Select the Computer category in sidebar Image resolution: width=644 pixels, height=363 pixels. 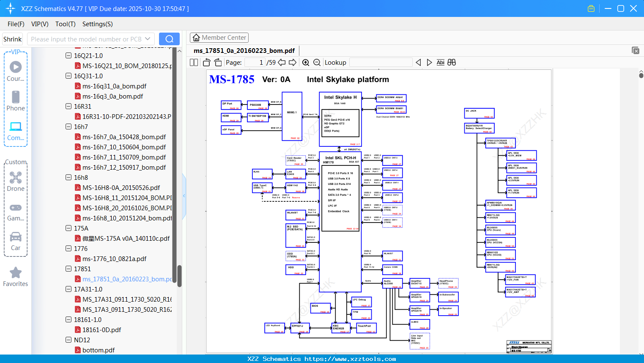tap(16, 131)
